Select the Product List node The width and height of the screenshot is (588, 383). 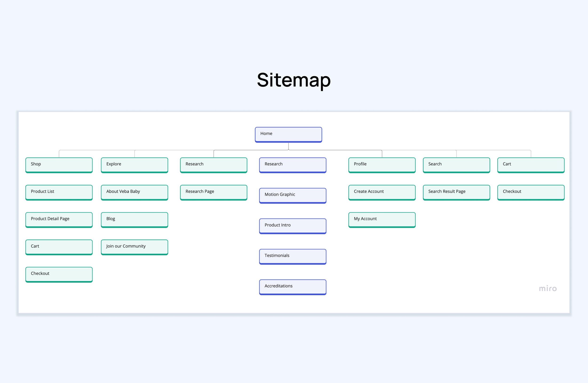(59, 192)
